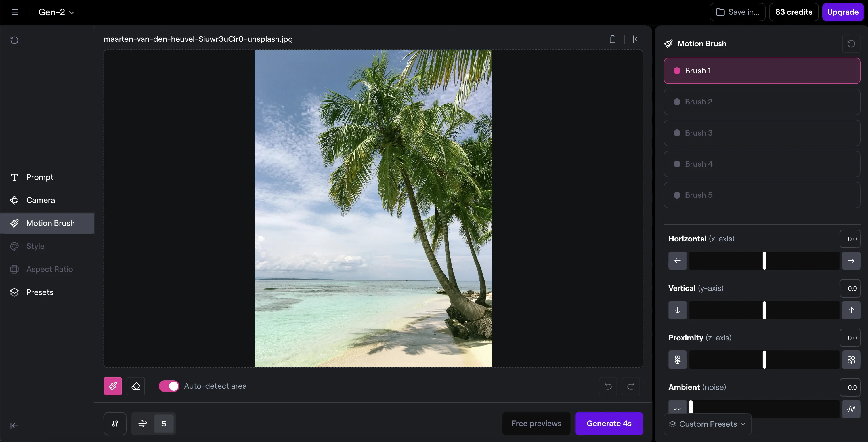Click the Upgrade button
Viewport: 868px width, 442px height.
(842, 12)
